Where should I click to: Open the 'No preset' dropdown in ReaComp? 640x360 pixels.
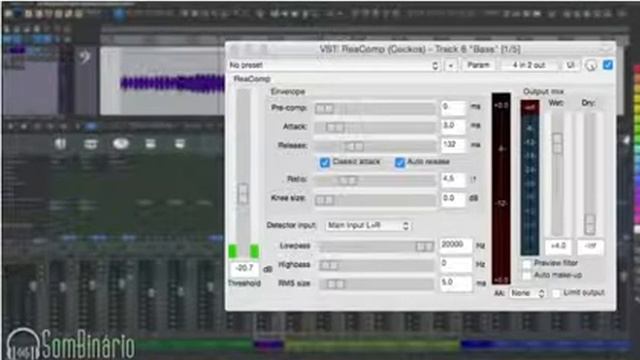[334, 65]
